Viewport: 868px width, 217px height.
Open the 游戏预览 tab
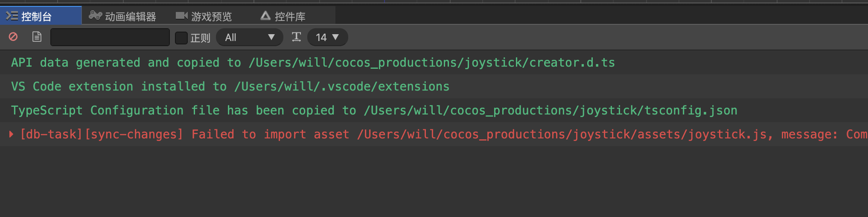211,17
